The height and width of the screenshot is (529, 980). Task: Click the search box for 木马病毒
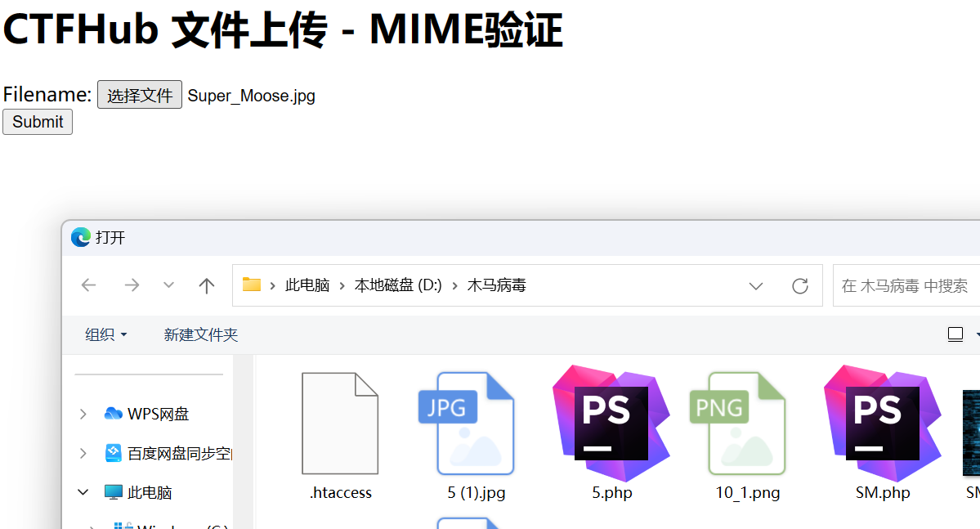coord(906,285)
